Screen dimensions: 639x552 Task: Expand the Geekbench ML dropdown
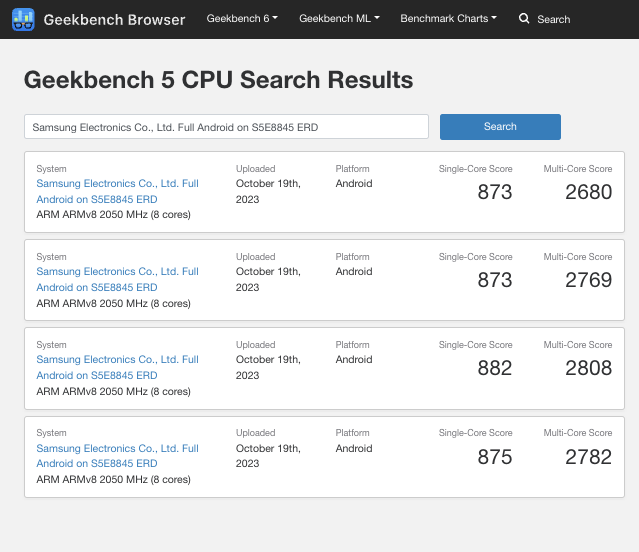[339, 19]
